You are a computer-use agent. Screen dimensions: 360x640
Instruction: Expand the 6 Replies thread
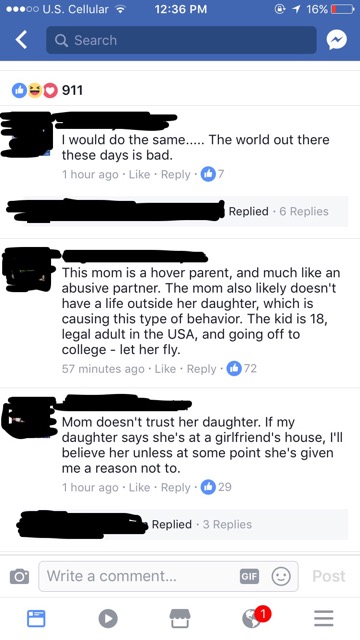click(304, 211)
